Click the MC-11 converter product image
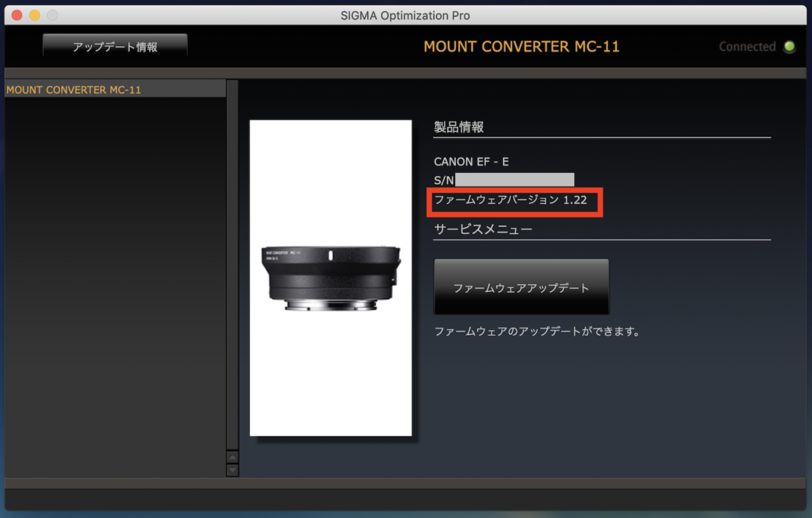This screenshot has height=518, width=812. [x=331, y=278]
